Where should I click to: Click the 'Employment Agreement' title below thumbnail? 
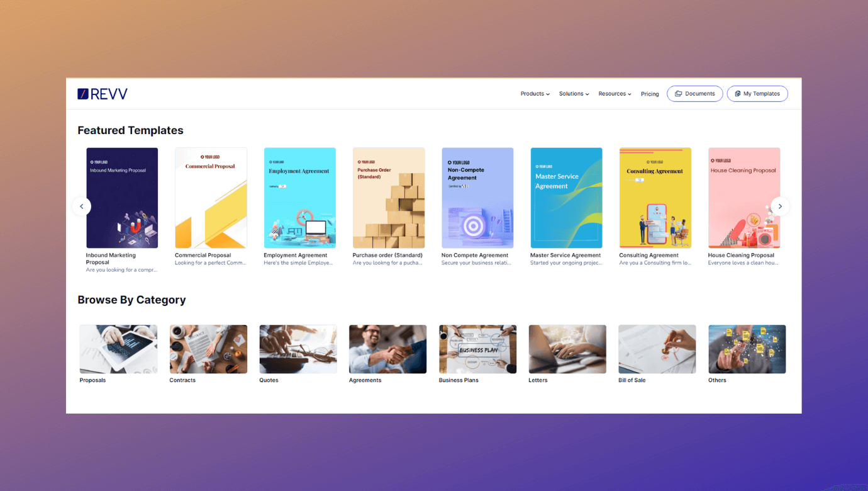296,256
